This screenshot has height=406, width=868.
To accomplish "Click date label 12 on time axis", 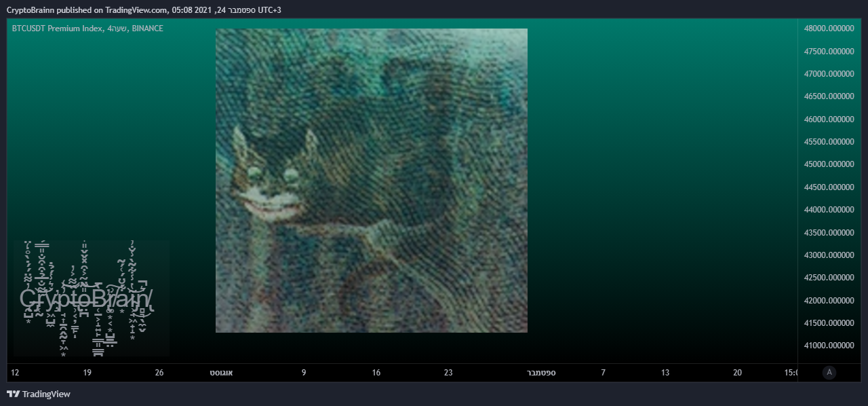I will click(15, 372).
